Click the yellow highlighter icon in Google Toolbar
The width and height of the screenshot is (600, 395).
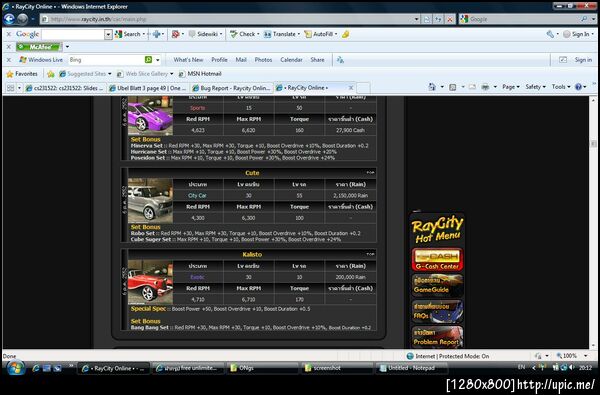345,34
